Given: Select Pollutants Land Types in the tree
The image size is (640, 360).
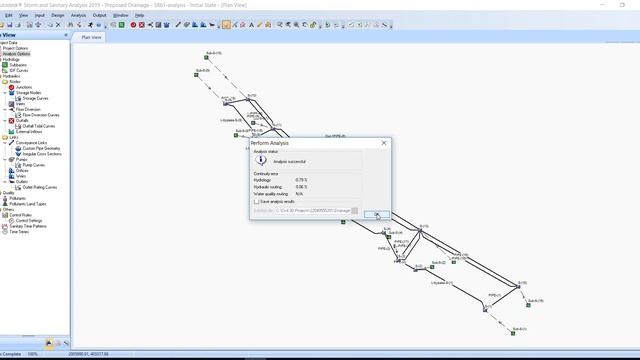Looking at the screenshot, I should coord(28,204).
